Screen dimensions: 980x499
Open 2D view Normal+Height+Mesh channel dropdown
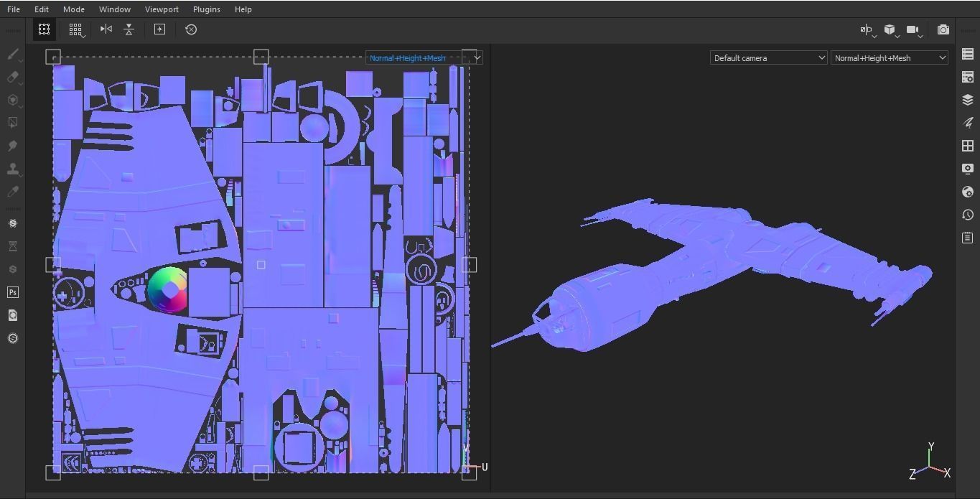(424, 57)
